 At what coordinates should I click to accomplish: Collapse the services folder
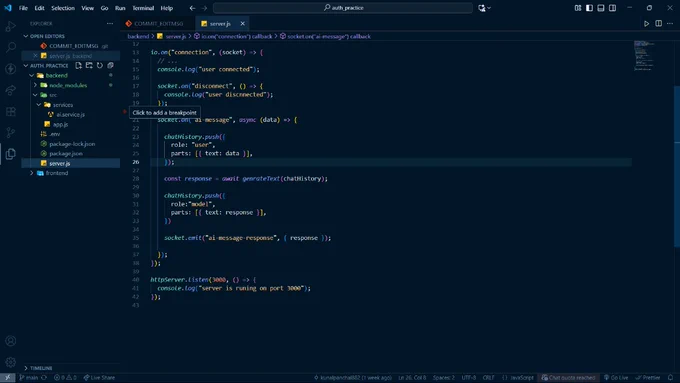point(39,105)
